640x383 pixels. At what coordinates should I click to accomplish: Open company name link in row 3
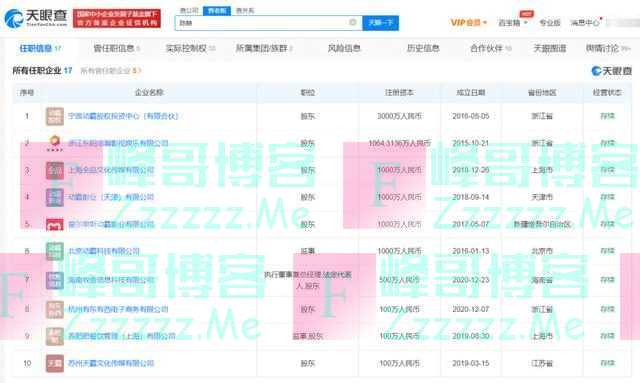pos(111,170)
